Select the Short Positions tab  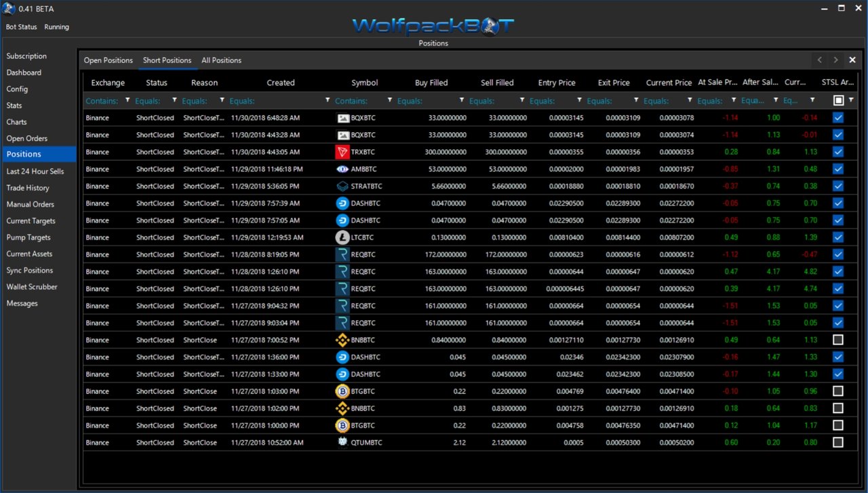167,60
